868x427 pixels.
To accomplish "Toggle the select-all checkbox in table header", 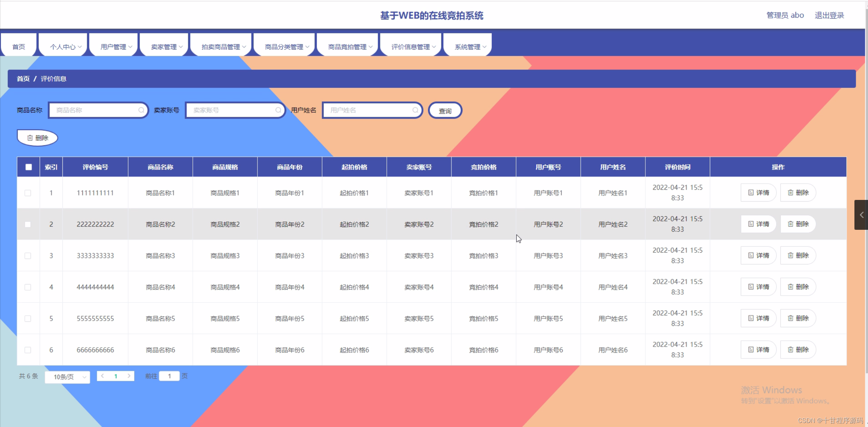I will click(x=29, y=167).
